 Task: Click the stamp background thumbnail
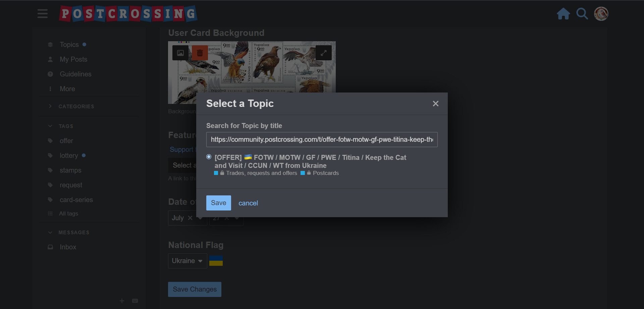tap(252, 72)
